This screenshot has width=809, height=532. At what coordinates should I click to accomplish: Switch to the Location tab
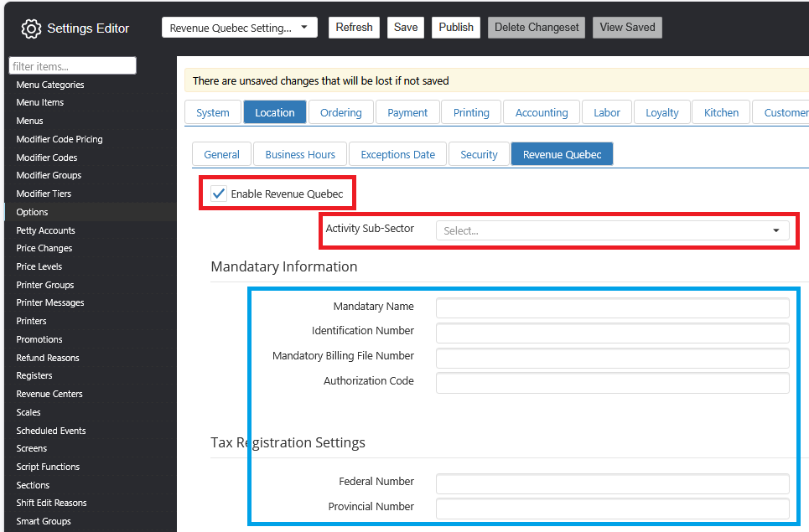274,112
